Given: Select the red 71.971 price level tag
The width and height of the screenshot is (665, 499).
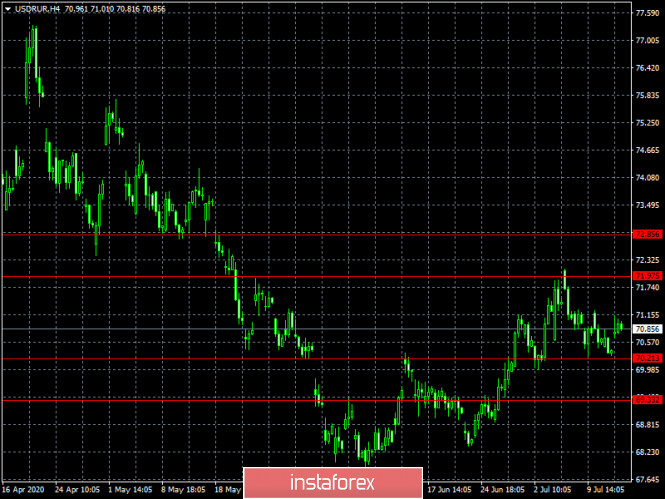Looking at the screenshot, I should 647,276.
